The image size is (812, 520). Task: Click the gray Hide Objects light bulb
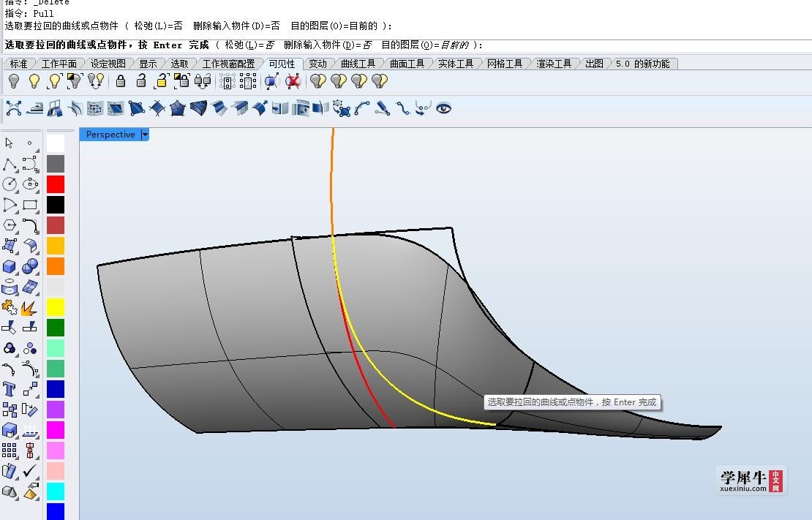[14, 81]
